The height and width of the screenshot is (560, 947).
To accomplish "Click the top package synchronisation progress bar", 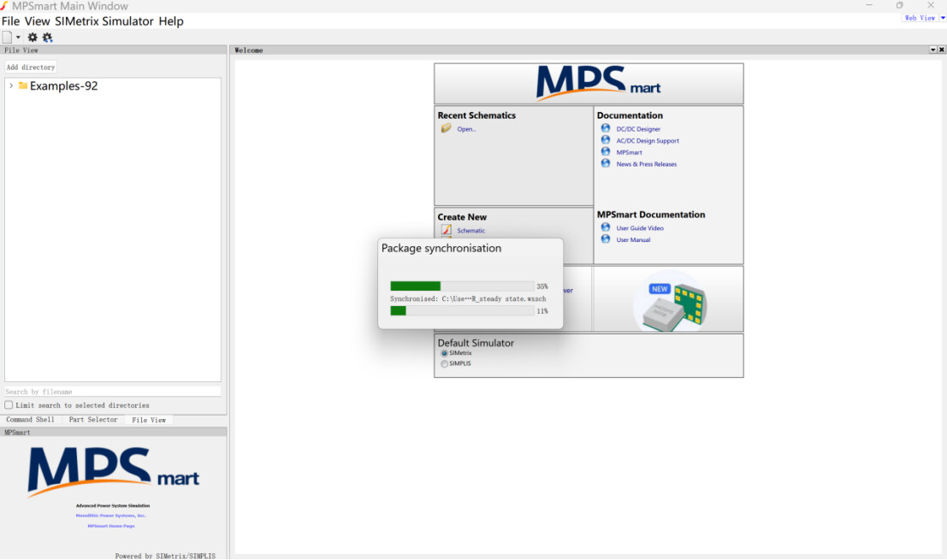I will (x=462, y=286).
